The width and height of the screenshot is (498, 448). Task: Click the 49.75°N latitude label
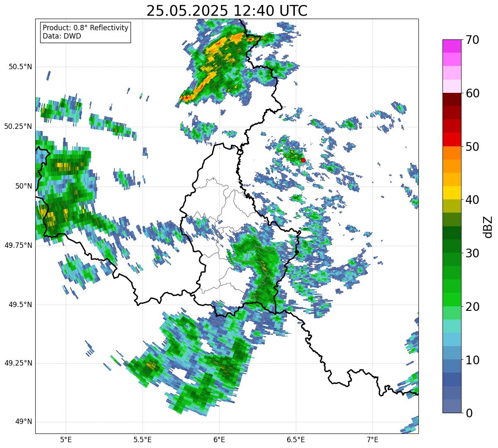pyautogui.click(x=18, y=245)
